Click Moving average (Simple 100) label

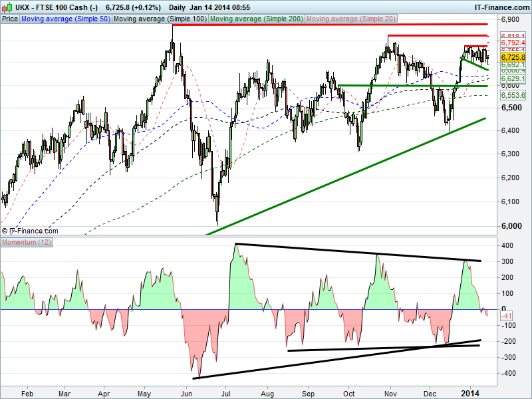click(160, 19)
